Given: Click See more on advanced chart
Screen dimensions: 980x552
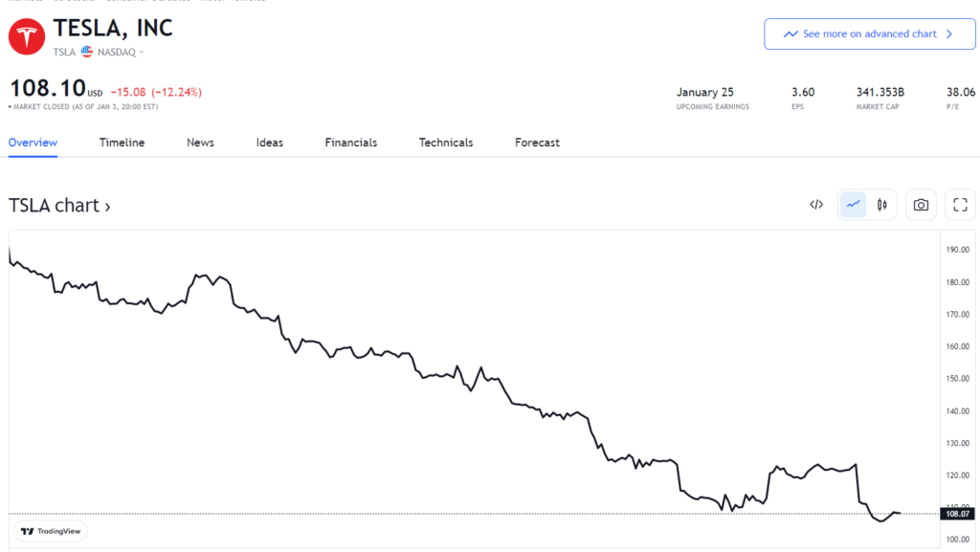Looking at the screenshot, I should [x=869, y=33].
